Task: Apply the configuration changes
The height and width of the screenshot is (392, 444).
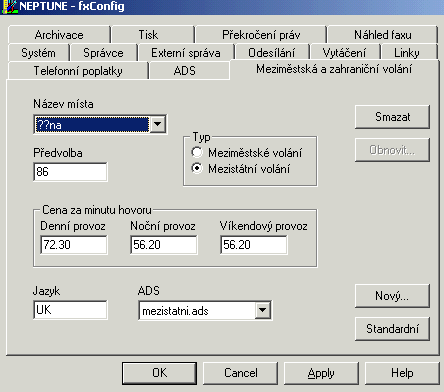Action: tap(321, 373)
